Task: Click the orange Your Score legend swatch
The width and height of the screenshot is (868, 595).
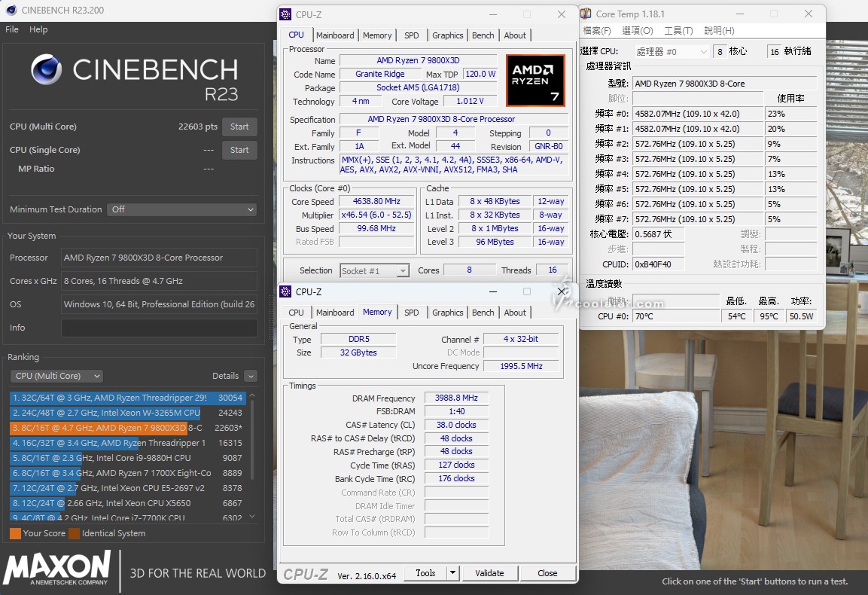Action: coord(15,533)
